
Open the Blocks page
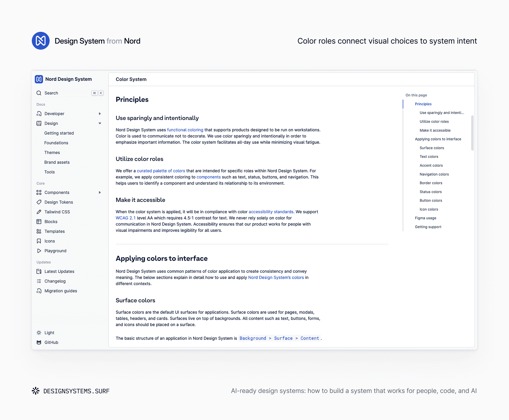point(51,222)
